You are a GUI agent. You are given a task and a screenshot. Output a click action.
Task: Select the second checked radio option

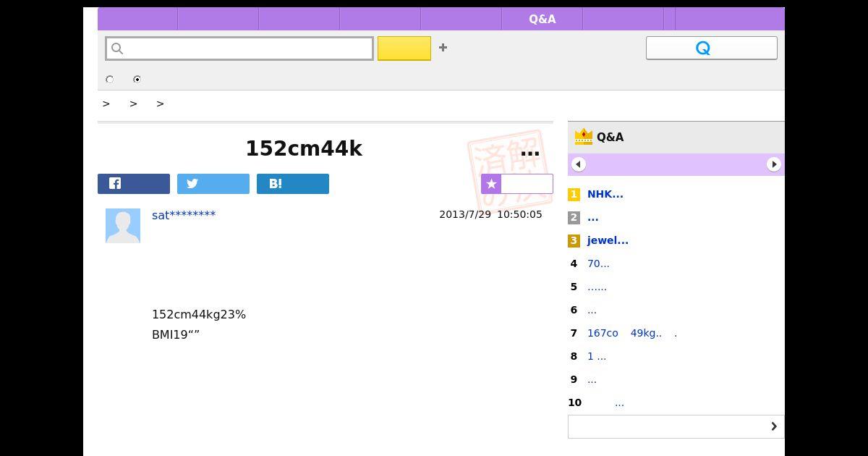tap(137, 80)
